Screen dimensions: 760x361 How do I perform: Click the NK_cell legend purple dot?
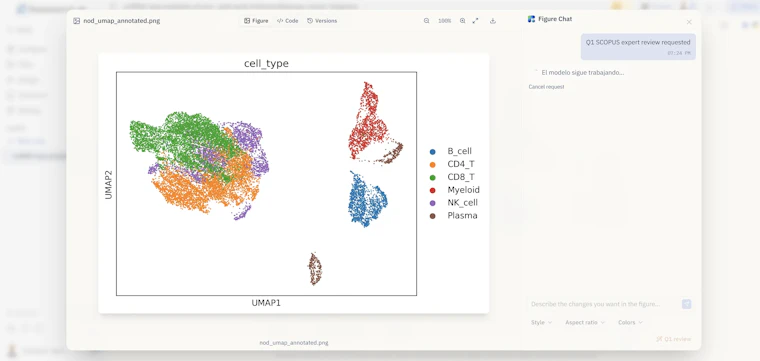pos(433,203)
